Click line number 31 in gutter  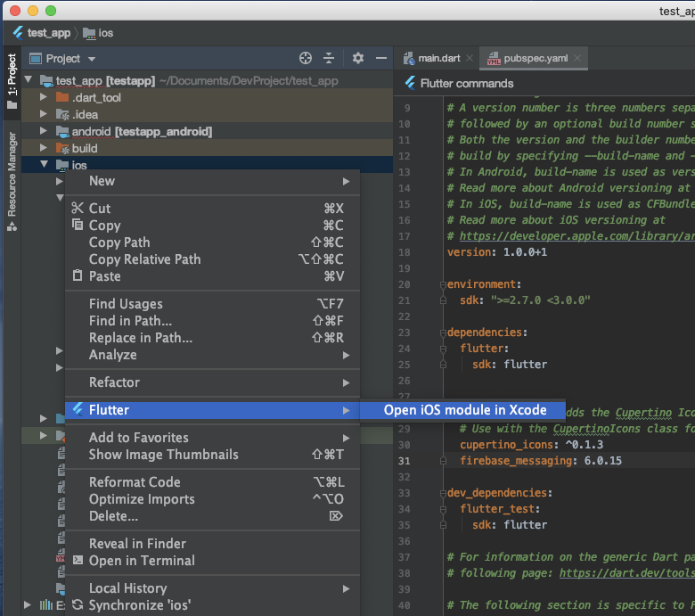404,461
